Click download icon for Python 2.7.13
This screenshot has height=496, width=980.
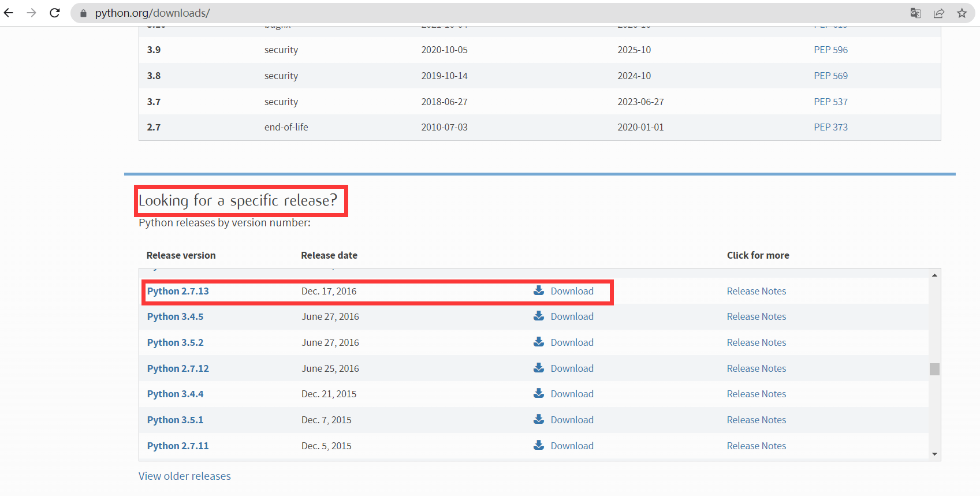tap(539, 290)
